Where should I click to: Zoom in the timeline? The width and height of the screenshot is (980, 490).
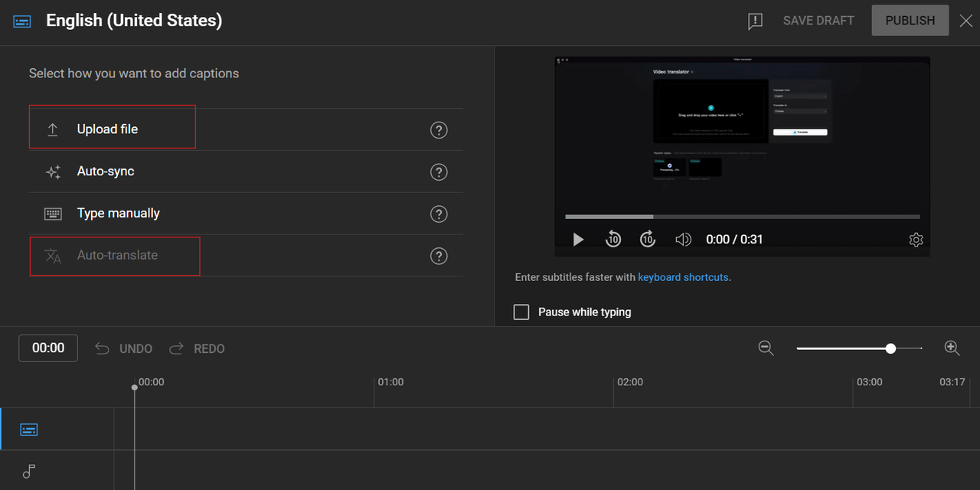click(x=952, y=348)
